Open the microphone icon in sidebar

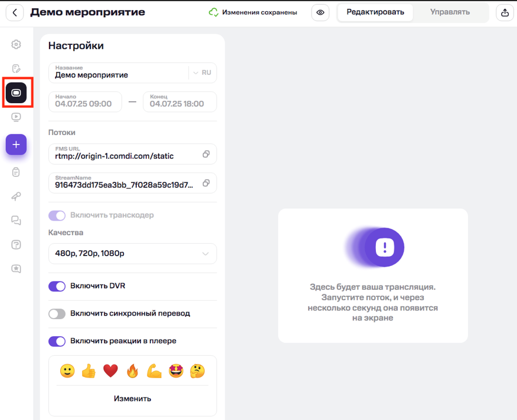pos(16,196)
